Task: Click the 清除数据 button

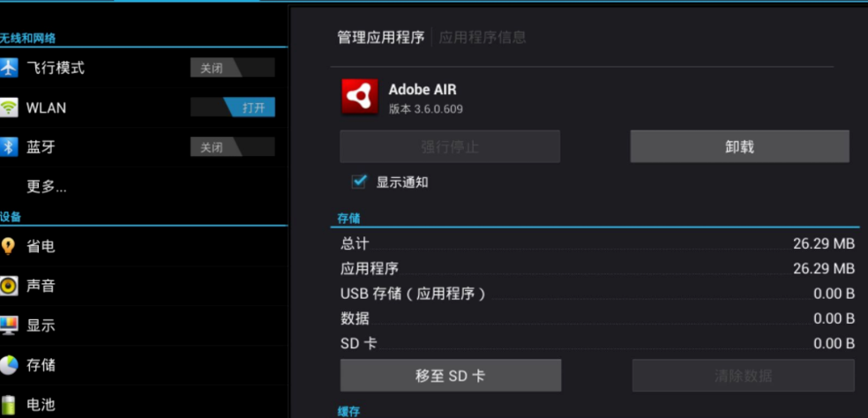Action: [x=743, y=376]
